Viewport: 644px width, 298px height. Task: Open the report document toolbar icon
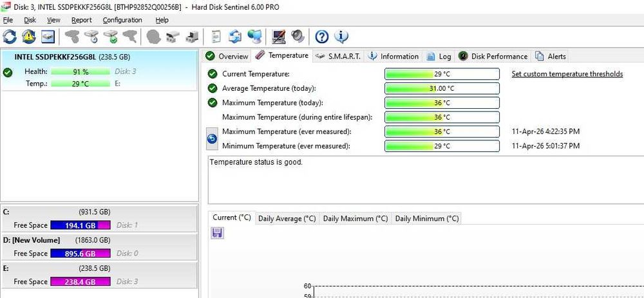pyautogui.click(x=216, y=37)
